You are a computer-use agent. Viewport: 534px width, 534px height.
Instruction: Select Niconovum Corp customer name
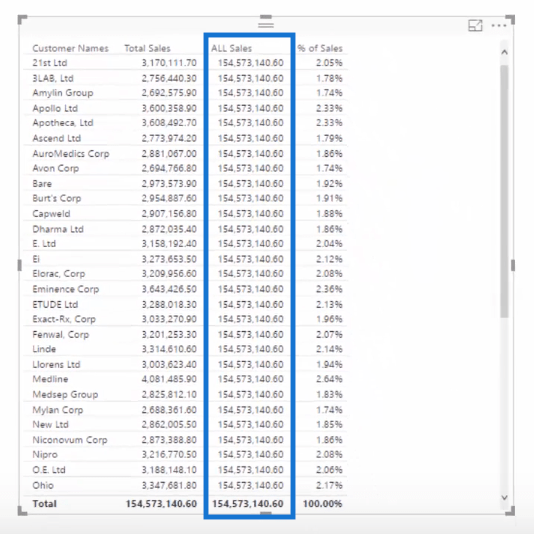(70, 440)
